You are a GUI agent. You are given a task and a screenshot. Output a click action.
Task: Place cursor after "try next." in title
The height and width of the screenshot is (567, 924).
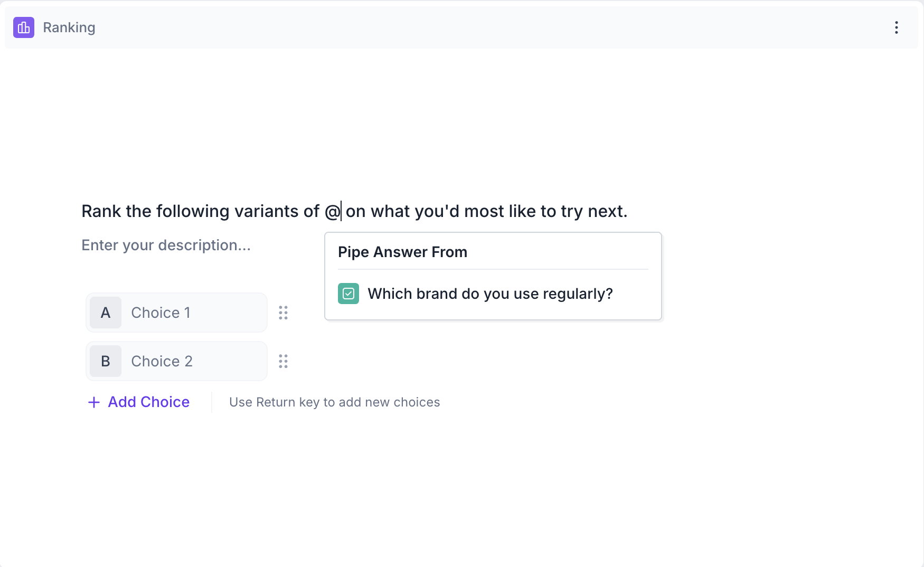click(628, 211)
